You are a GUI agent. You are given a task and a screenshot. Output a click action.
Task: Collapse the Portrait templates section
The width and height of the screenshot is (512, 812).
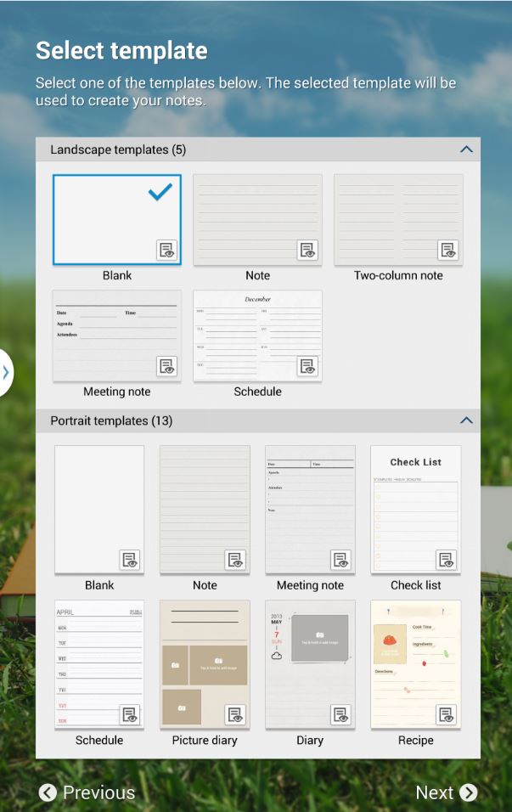466,420
